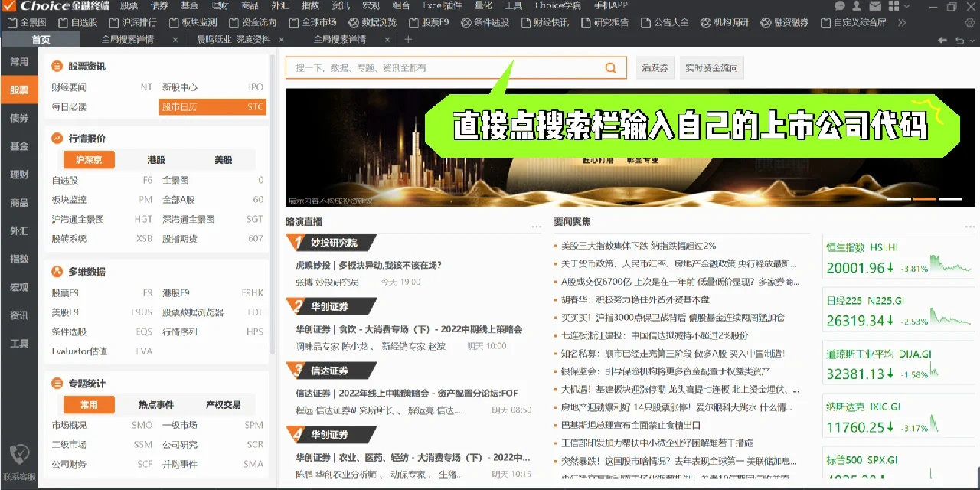This screenshot has width=980, height=490.
Task: Click the back arrow near tab bar
Action: coord(941,39)
